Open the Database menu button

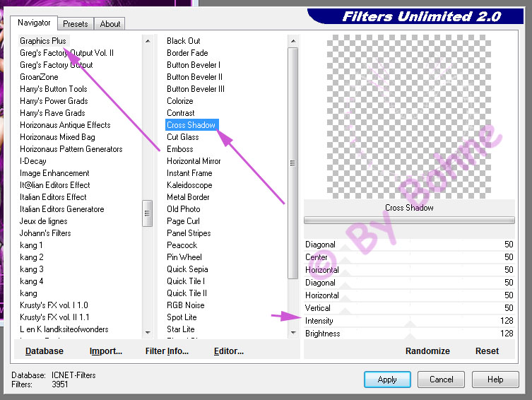pos(45,351)
